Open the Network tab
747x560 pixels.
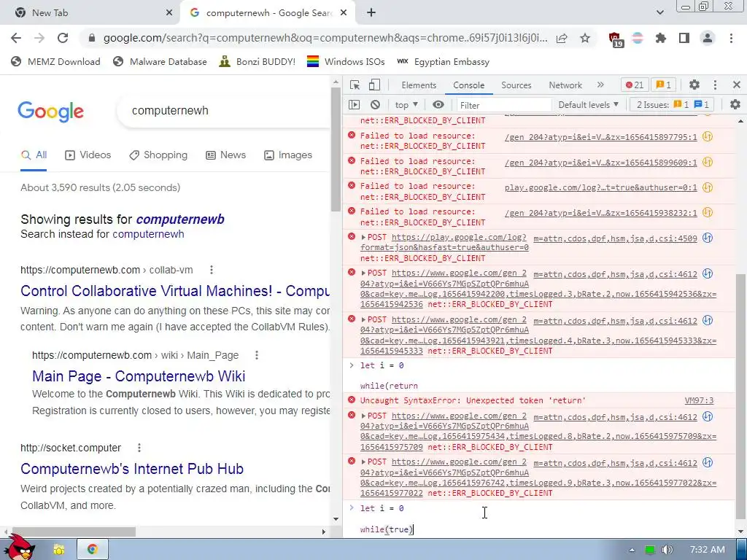click(565, 85)
